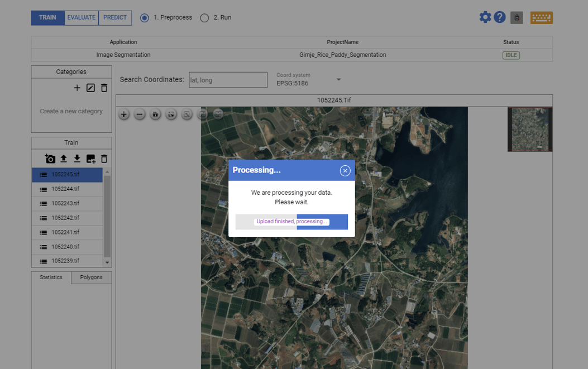Close the Processing dialog
588x369 pixels.
(345, 170)
